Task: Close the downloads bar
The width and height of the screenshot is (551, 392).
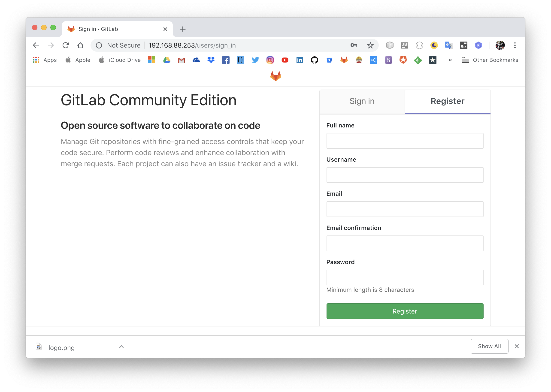Action: click(516, 346)
